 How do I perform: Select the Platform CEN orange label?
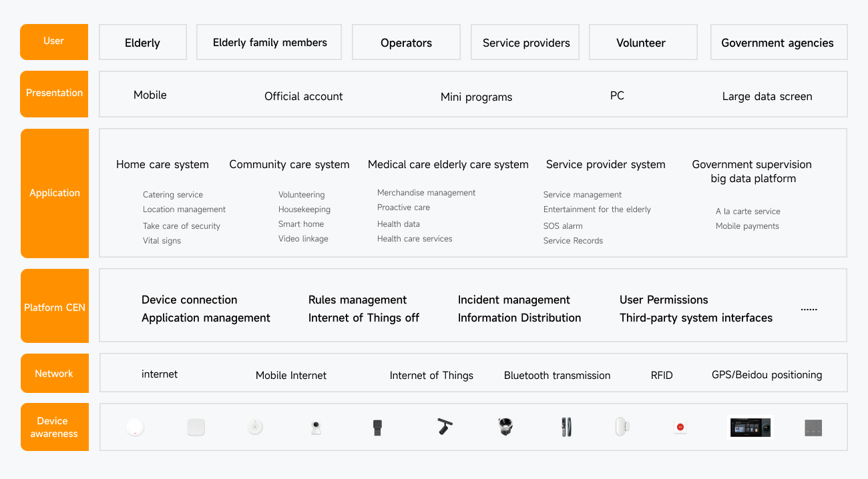55,308
